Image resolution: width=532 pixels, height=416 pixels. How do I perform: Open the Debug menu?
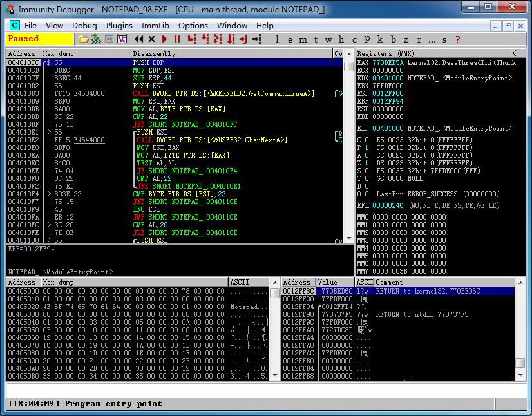click(84, 26)
